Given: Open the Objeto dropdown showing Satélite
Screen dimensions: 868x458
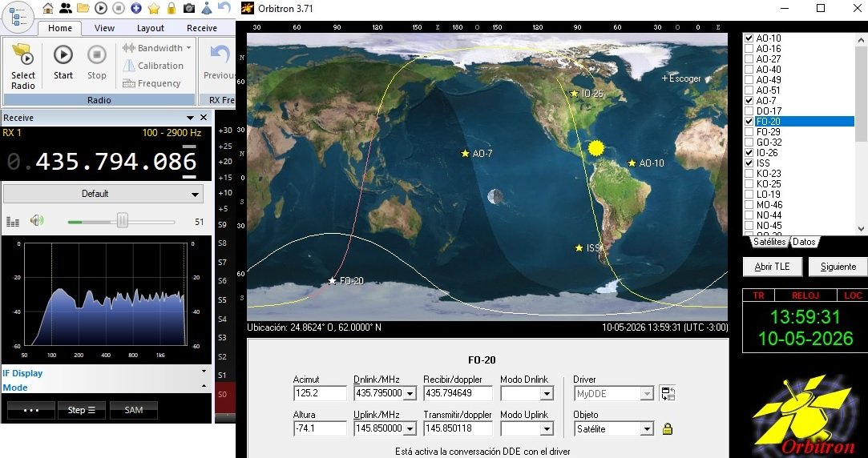Looking at the screenshot, I should point(647,428).
